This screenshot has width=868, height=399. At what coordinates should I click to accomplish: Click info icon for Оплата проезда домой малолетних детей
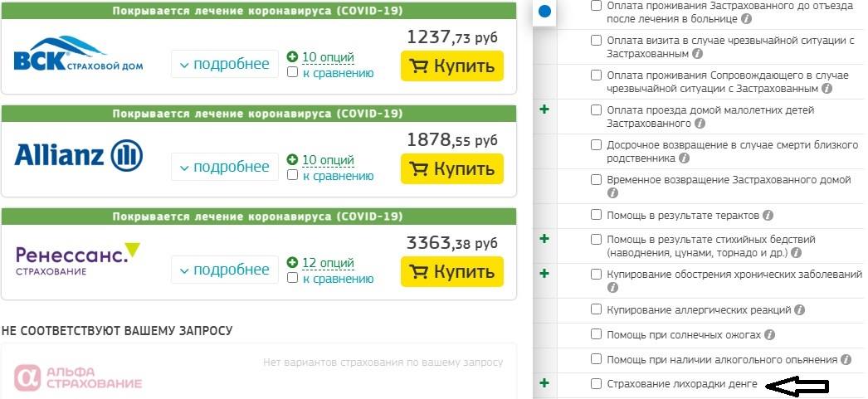point(700,124)
